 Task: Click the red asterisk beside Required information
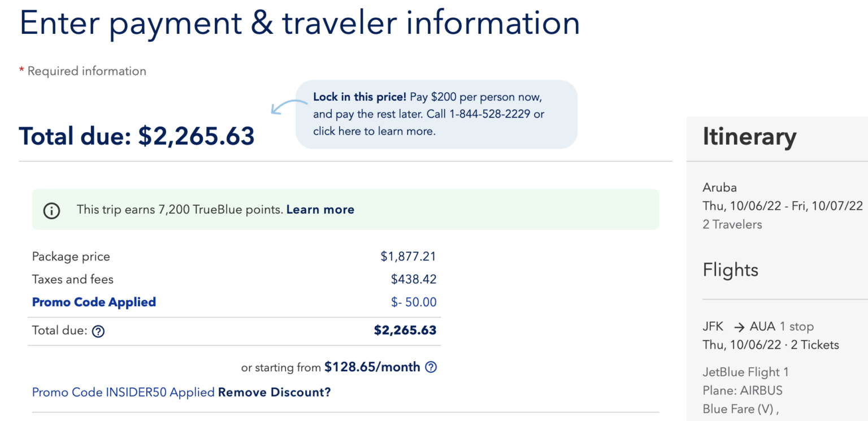21,70
